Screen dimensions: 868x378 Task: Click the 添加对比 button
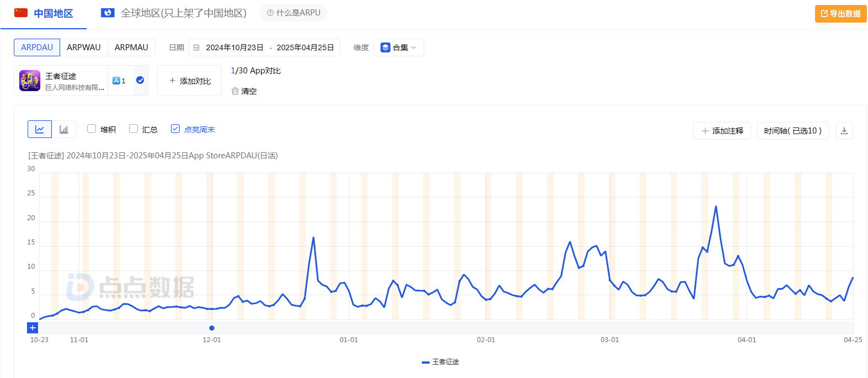[190, 81]
